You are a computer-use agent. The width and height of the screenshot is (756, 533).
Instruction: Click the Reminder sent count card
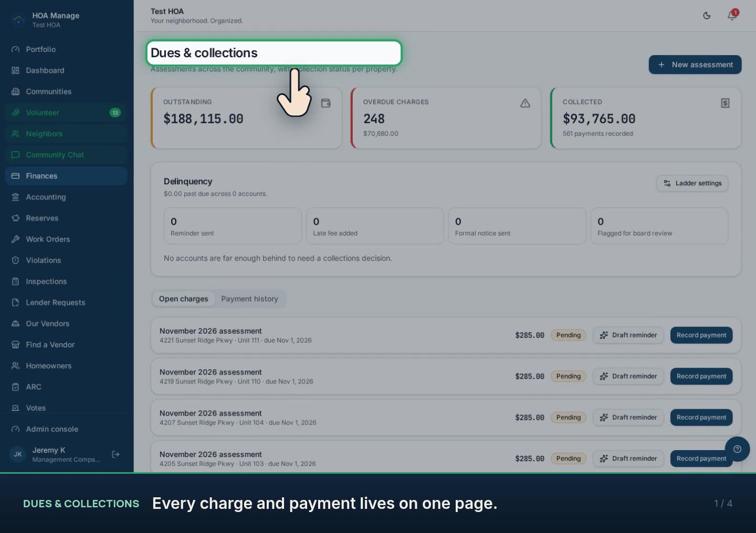pos(233,226)
